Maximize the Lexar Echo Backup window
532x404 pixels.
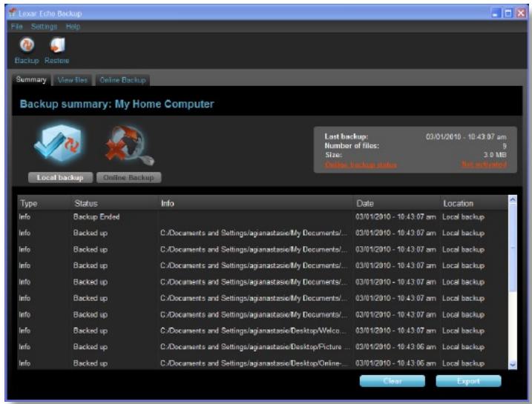(x=508, y=13)
